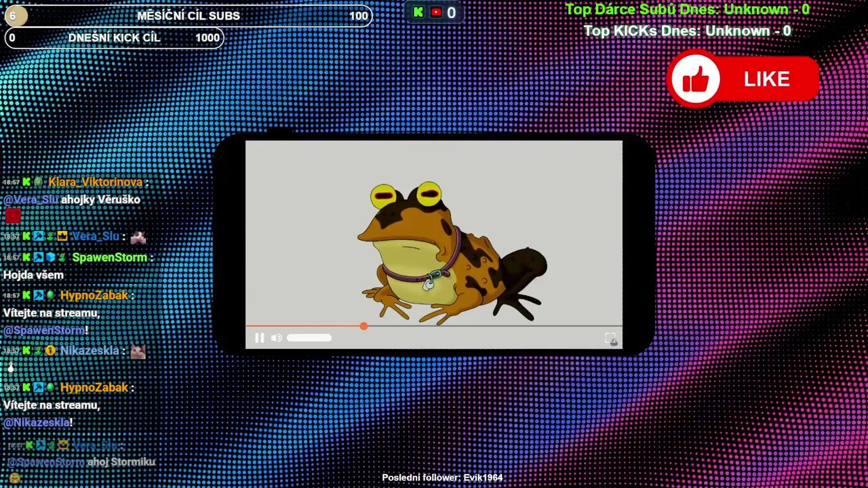Click the SpawenStorm username in chat

109,258
